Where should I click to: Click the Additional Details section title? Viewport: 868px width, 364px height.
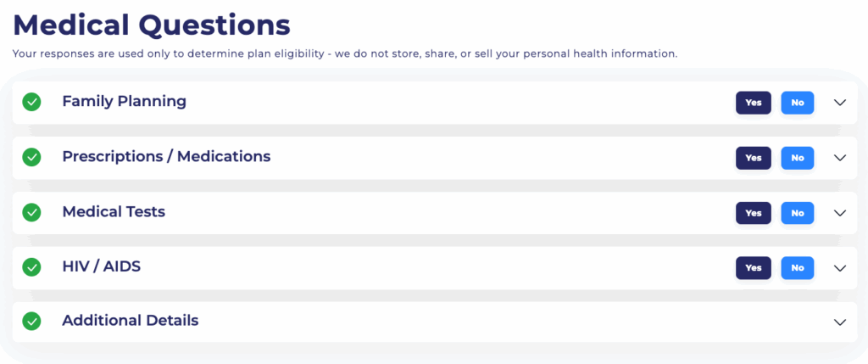(131, 321)
